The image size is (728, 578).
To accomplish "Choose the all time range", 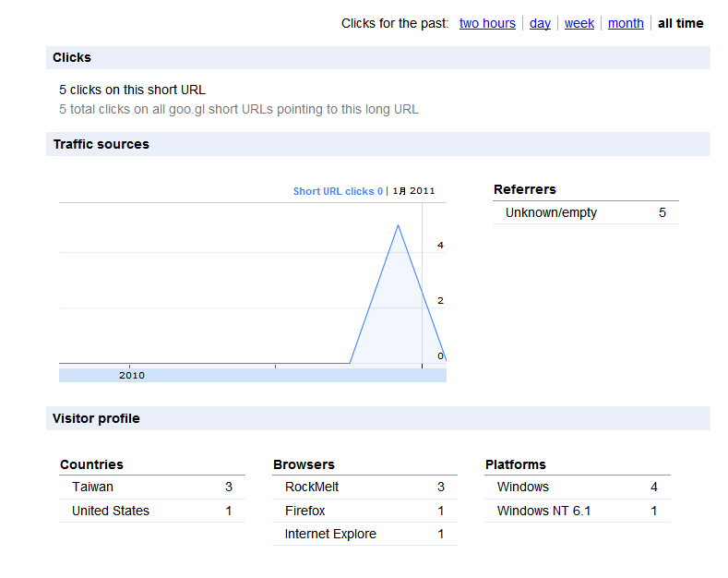I will [680, 23].
